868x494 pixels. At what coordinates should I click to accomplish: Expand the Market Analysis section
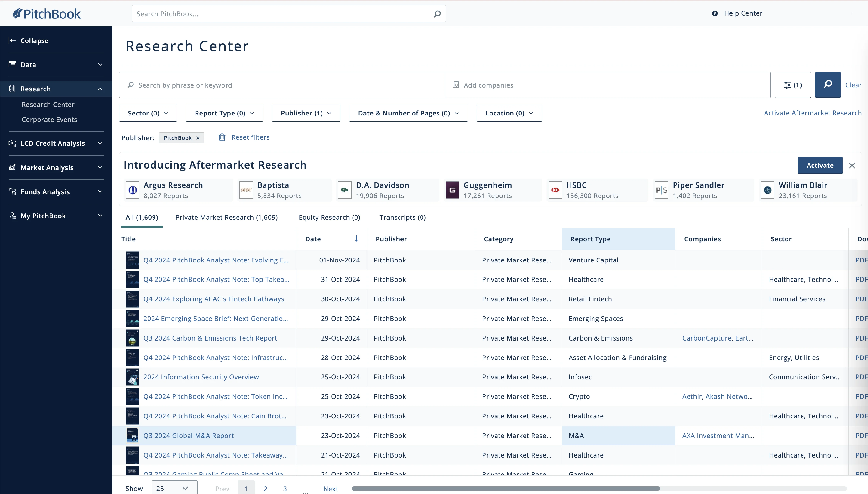(100, 167)
